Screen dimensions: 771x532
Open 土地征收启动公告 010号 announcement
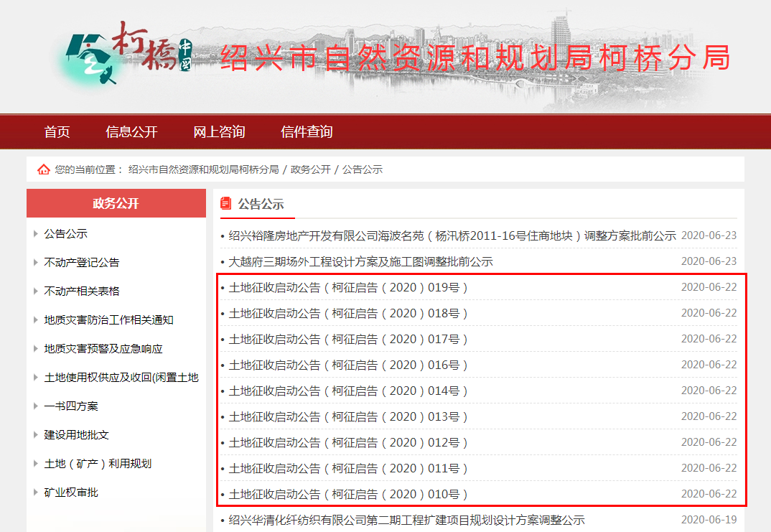tap(348, 495)
